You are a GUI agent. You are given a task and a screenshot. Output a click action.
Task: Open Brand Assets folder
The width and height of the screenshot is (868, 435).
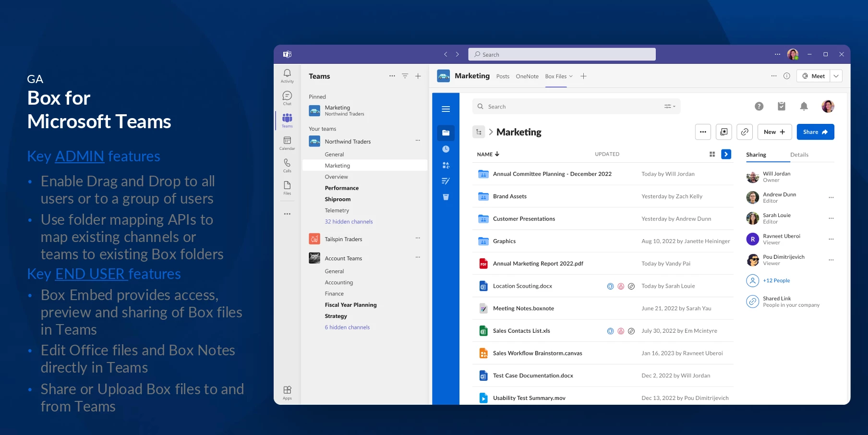point(510,196)
